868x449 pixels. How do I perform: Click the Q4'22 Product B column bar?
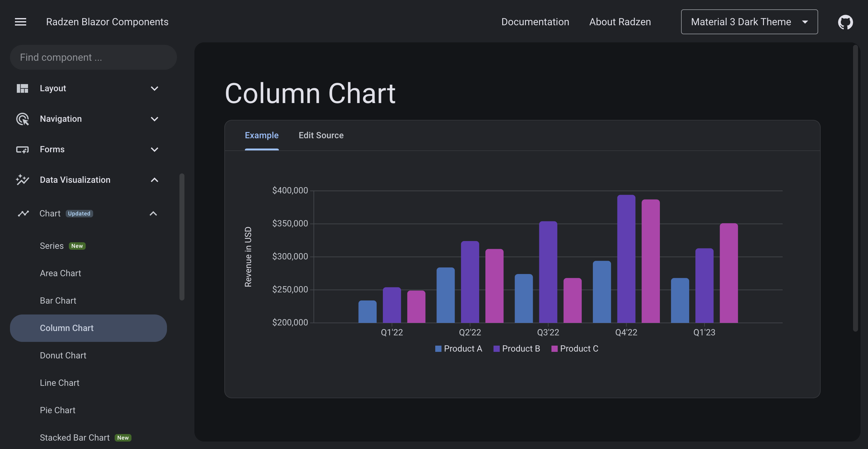(x=626, y=259)
